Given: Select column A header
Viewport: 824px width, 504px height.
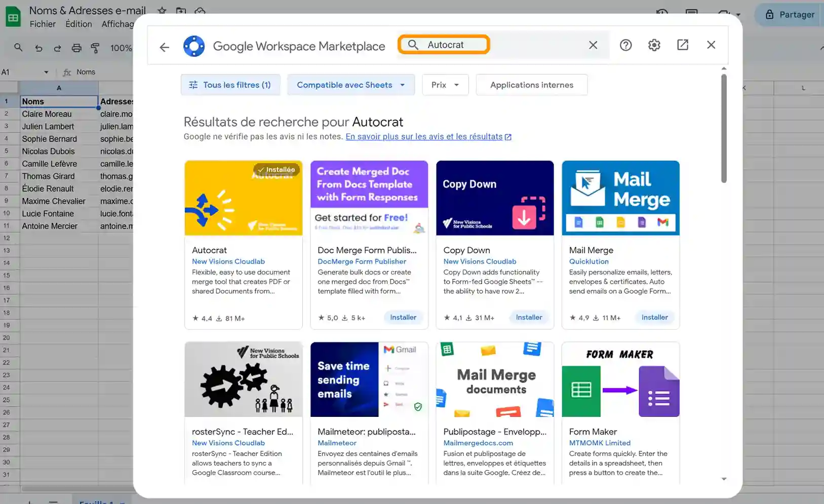Looking at the screenshot, I should [x=59, y=88].
